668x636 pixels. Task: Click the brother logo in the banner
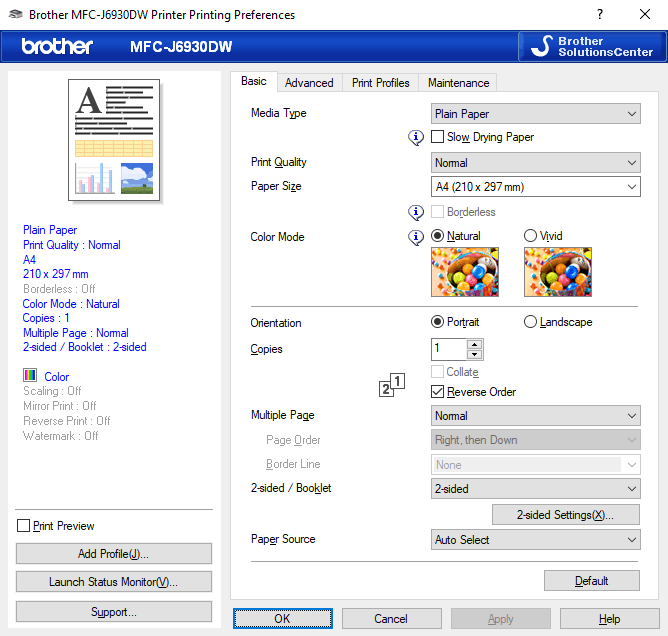coord(57,46)
